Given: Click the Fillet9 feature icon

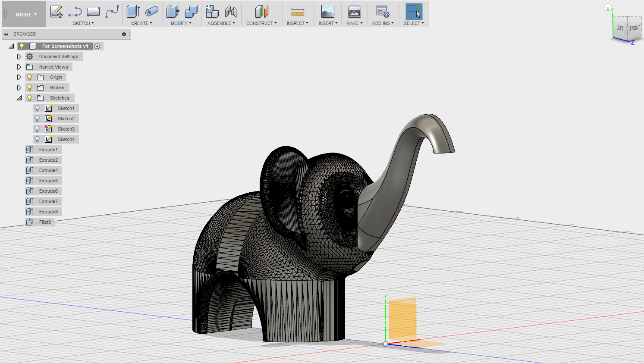Looking at the screenshot, I should tap(30, 222).
